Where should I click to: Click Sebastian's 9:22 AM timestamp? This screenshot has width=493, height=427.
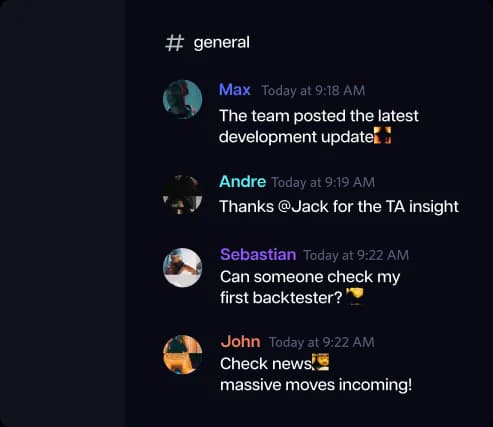point(356,256)
